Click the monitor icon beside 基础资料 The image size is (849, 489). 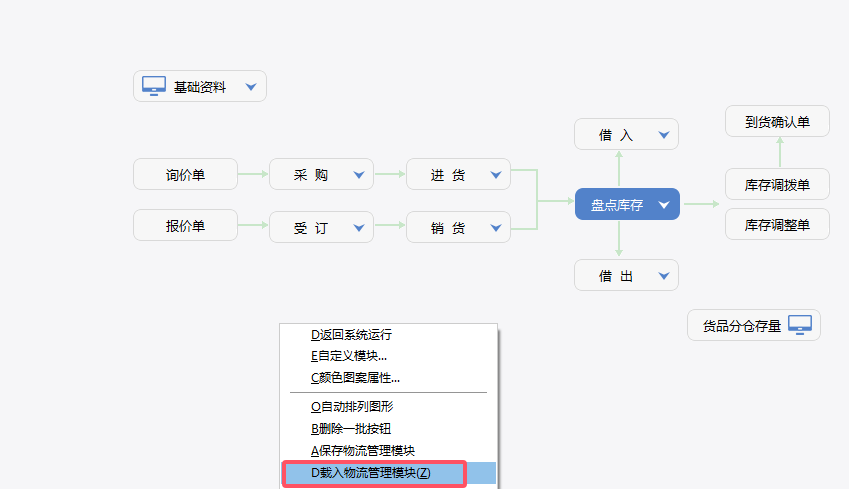[153, 86]
